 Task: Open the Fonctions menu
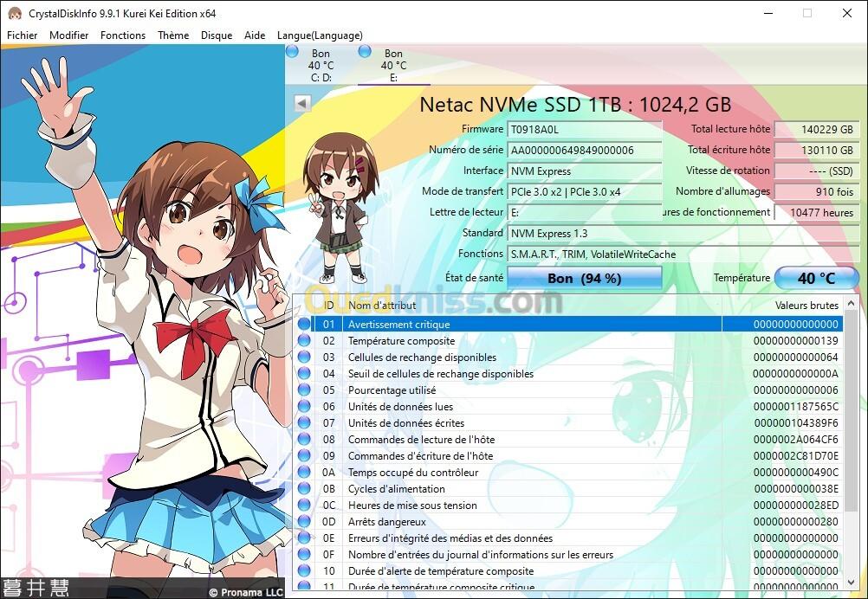pos(123,35)
